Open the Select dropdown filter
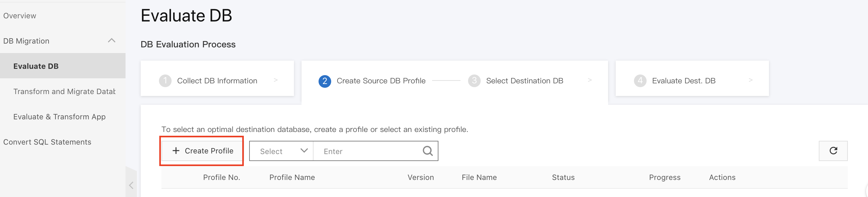868x197 pixels. pos(281,151)
